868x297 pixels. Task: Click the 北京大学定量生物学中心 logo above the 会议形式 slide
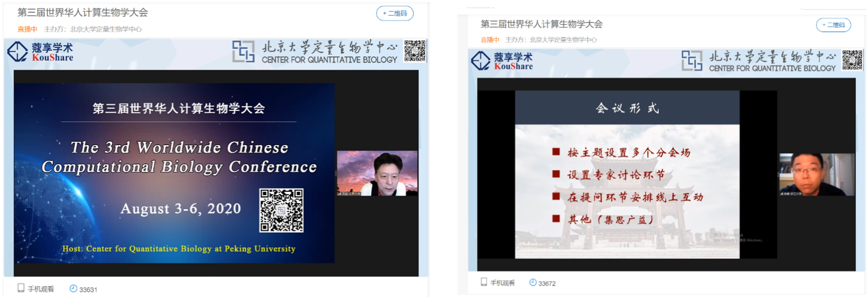coord(758,61)
